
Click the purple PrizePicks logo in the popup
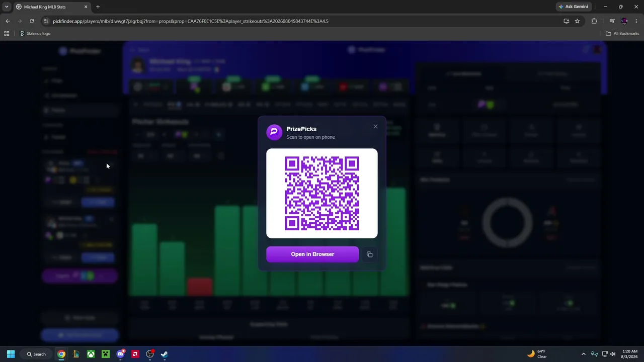pos(274,132)
